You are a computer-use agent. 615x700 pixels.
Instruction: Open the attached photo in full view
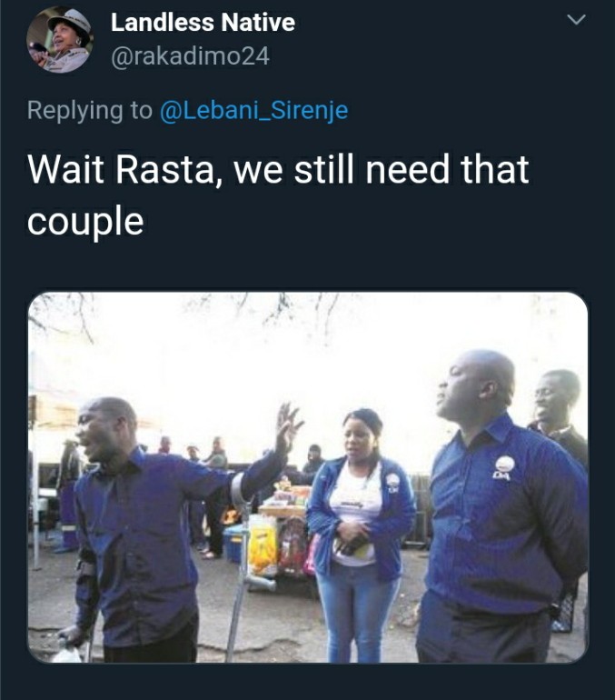tap(308, 477)
